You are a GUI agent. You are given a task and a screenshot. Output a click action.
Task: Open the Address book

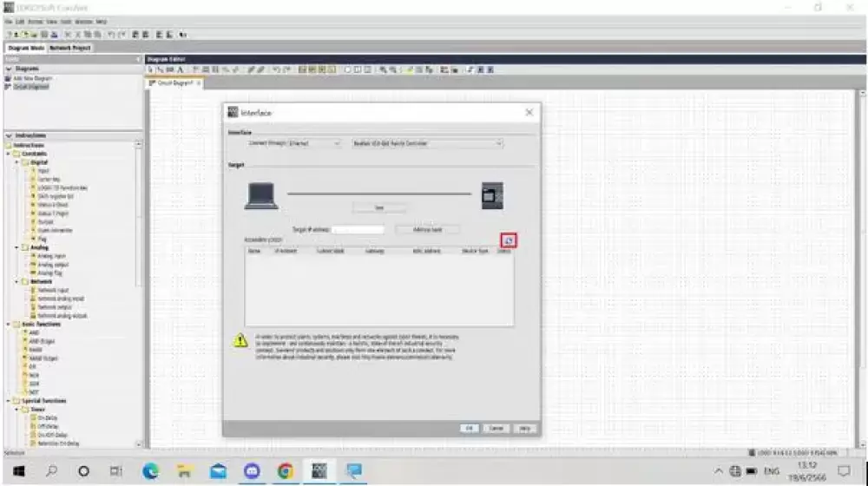pyautogui.click(x=427, y=229)
